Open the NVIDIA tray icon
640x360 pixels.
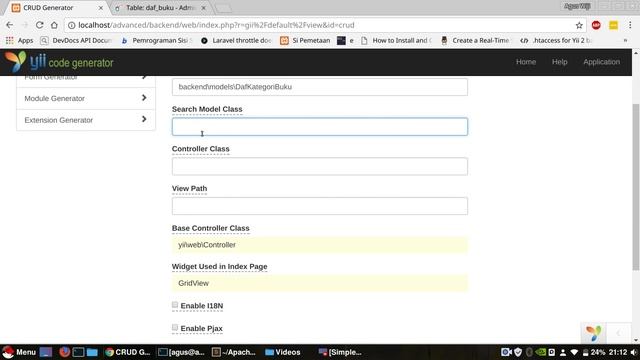[540, 352]
